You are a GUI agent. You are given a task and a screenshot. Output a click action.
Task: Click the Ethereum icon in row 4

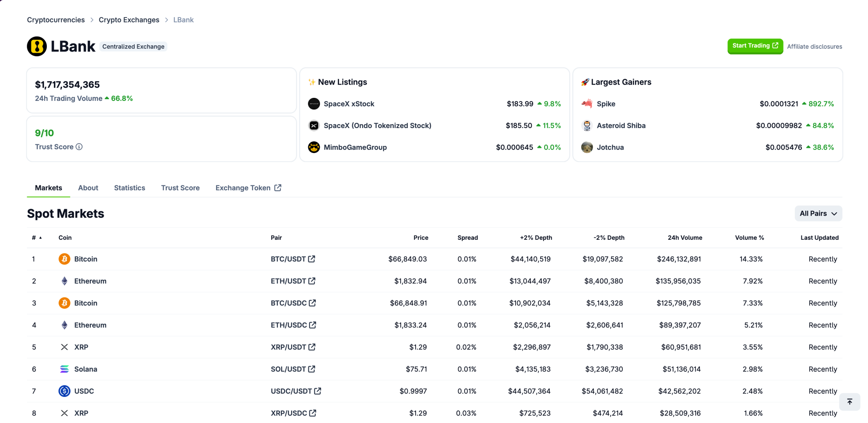(x=64, y=325)
